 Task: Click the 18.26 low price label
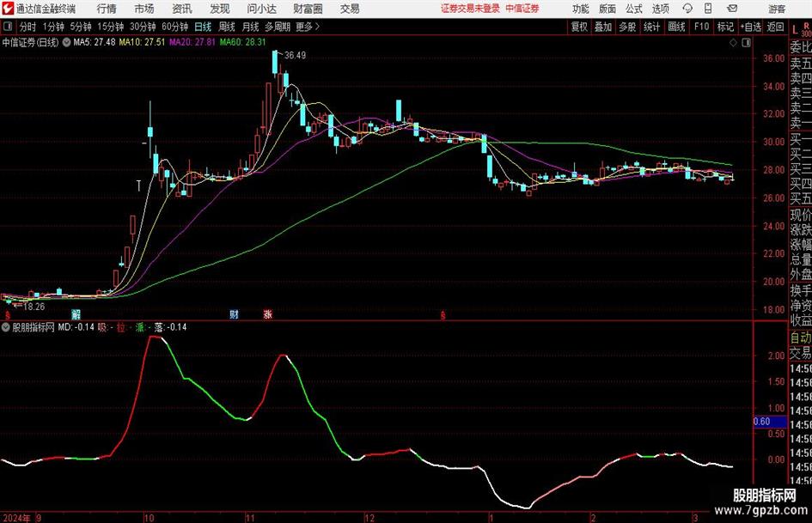coord(34,307)
